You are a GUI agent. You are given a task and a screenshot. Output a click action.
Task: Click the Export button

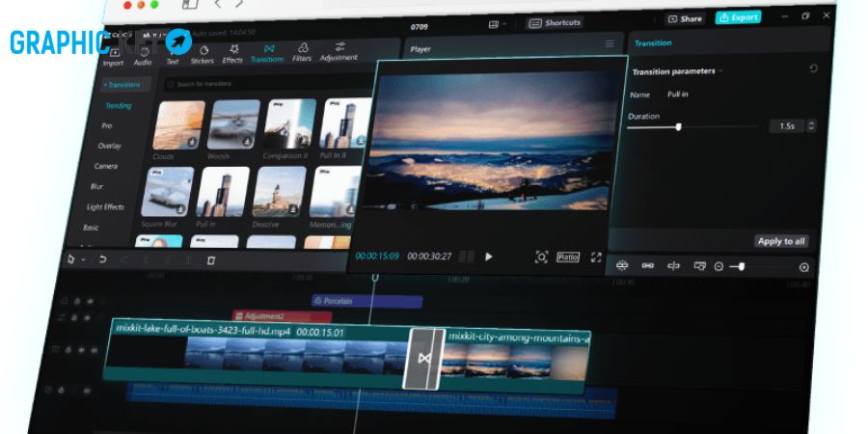(x=738, y=17)
